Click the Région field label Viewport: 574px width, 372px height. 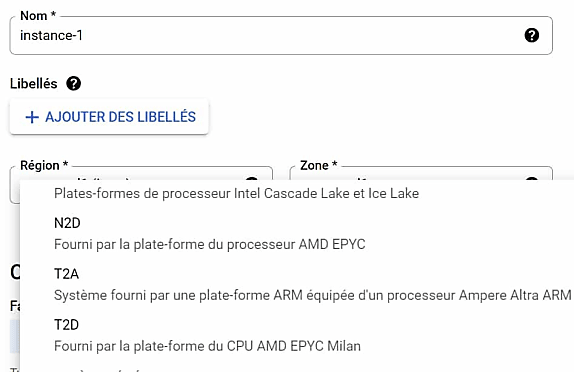point(44,165)
